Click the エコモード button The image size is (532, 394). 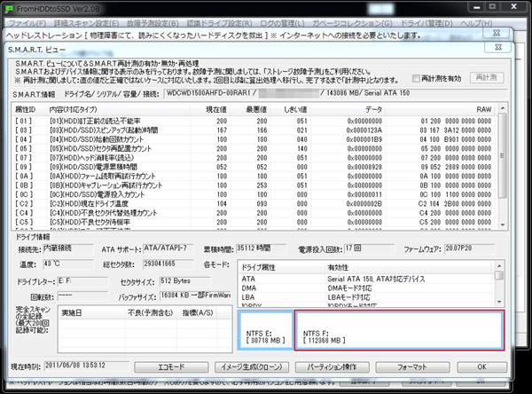tap(171, 367)
